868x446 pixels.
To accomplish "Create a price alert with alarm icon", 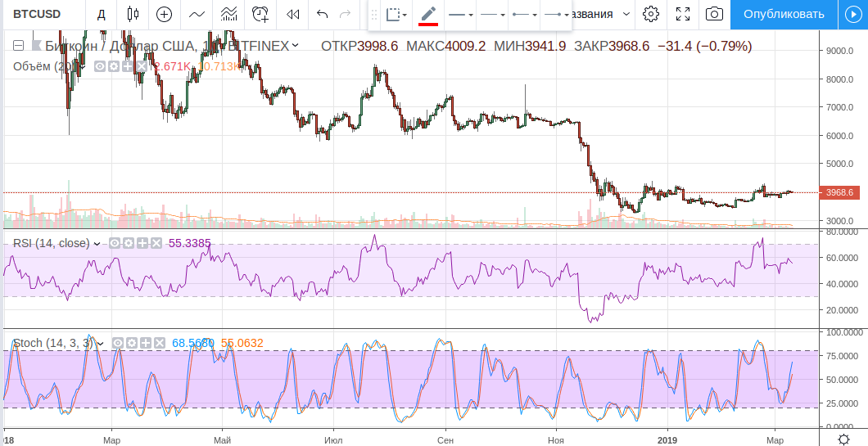I will coord(260,14).
